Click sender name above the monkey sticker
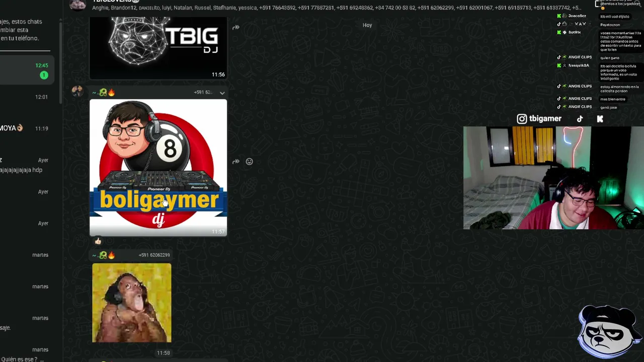This screenshot has height=362, width=644. (x=104, y=255)
